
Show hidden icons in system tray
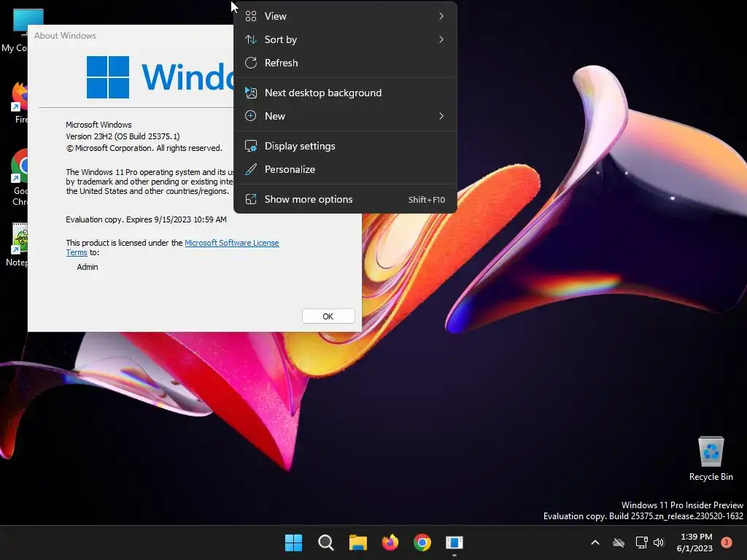tap(595, 542)
